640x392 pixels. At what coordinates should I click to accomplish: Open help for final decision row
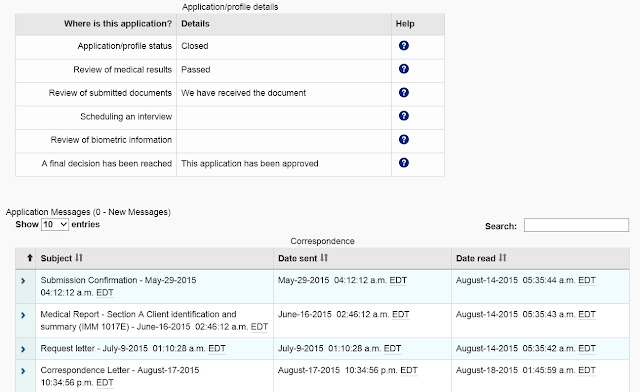tap(404, 163)
